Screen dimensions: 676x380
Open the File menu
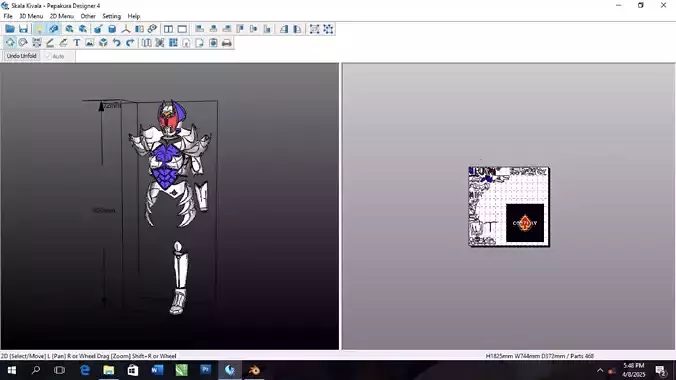click(x=8, y=16)
